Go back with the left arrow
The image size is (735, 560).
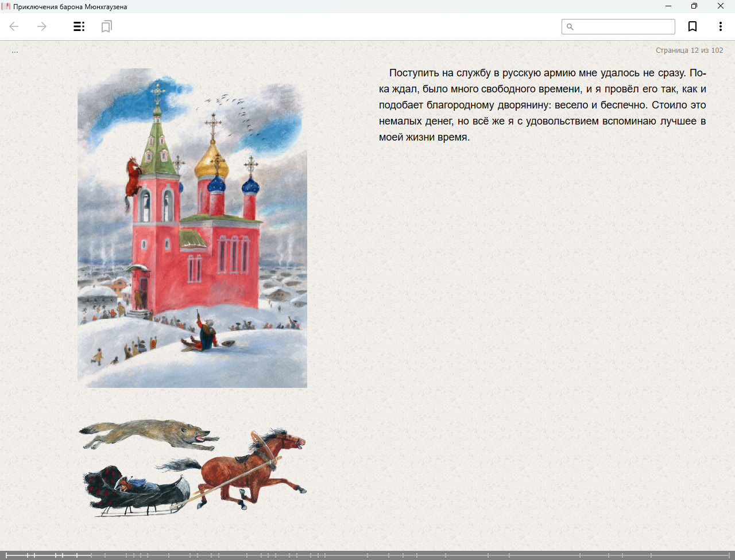pos(14,26)
